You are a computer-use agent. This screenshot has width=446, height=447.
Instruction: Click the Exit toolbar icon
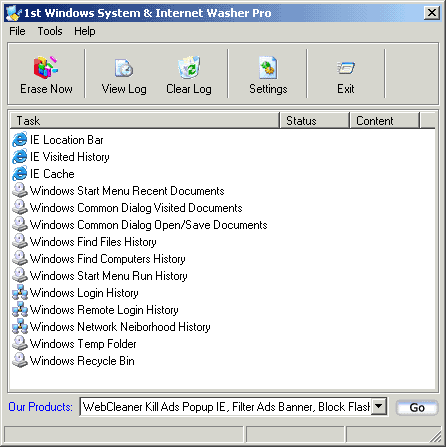point(345,68)
